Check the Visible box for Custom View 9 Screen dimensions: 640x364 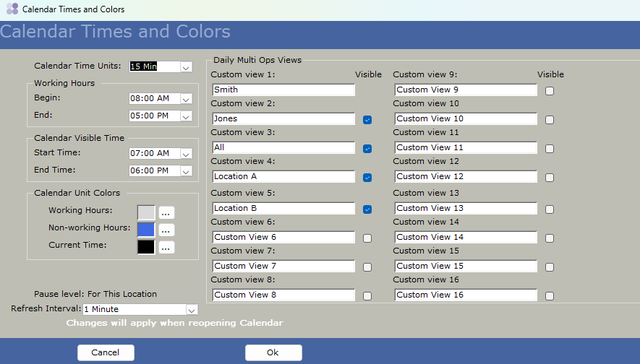coord(550,91)
